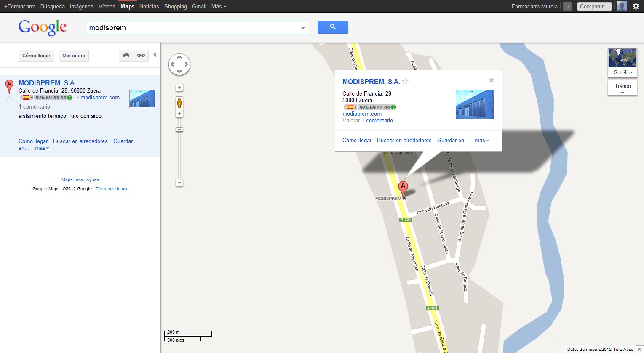Open Spain flag country dropdown in the left panel

[28, 98]
